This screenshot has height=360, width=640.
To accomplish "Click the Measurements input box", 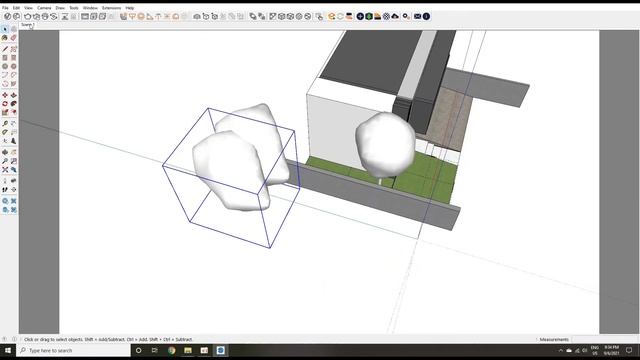I will pyautogui.click(x=605, y=339).
